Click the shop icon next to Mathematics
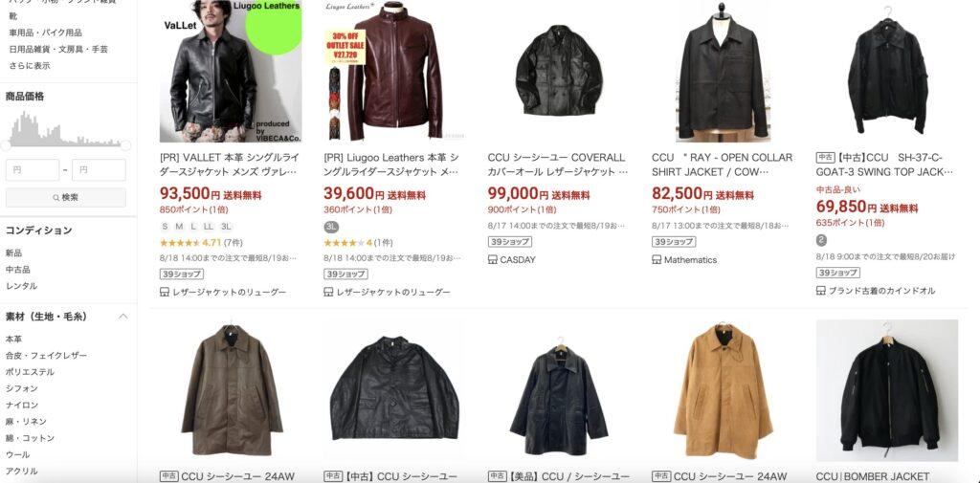The width and height of the screenshot is (980, 483). point(657,259)
